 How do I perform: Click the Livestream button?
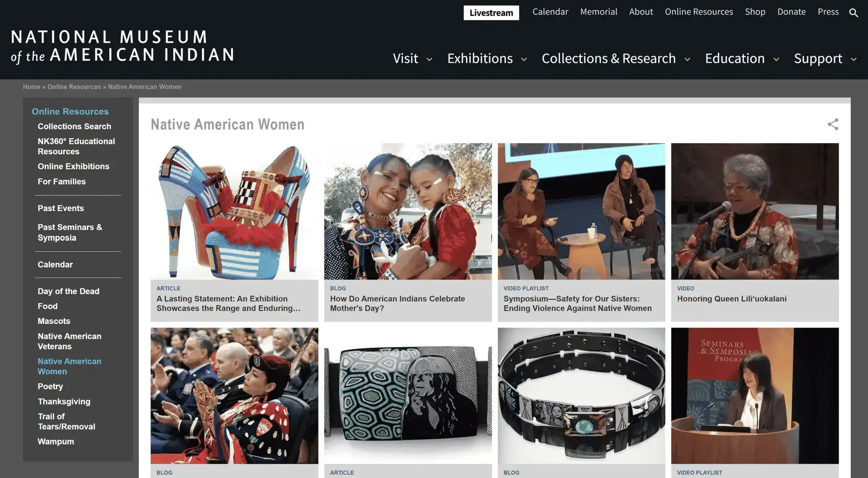(x=491, y=13)
